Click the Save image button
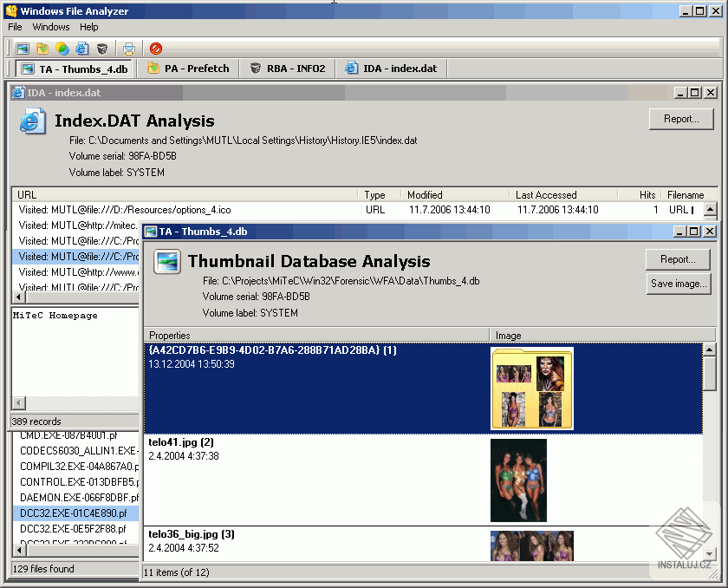Image resolution: width=728 pixels, height=588 pixels. 679,284
